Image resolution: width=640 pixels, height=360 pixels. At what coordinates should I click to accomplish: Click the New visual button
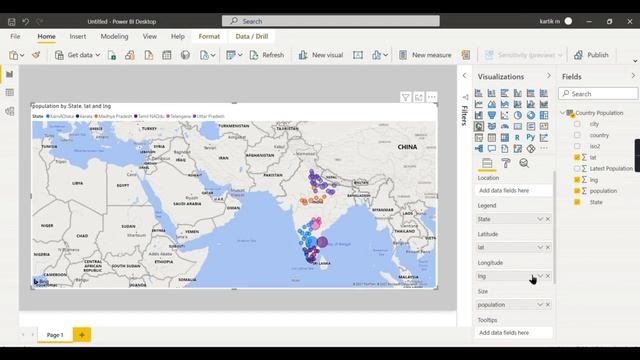pyautogui.click(x=321, y=55)
